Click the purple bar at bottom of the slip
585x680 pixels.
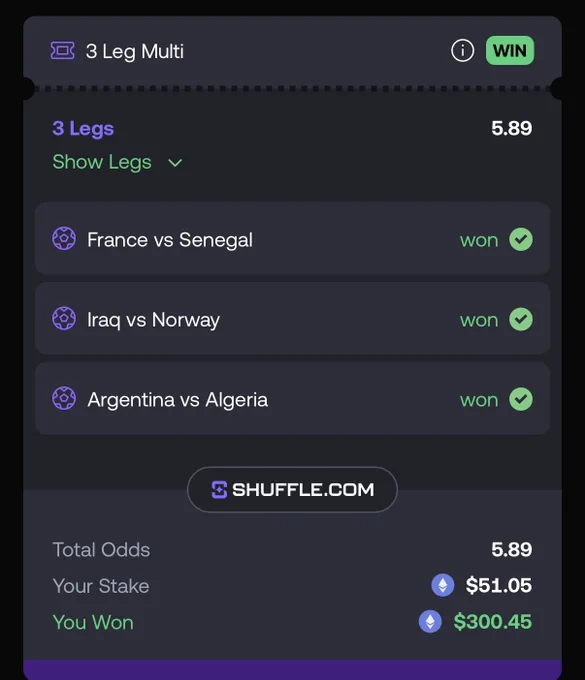coord(292,670)
